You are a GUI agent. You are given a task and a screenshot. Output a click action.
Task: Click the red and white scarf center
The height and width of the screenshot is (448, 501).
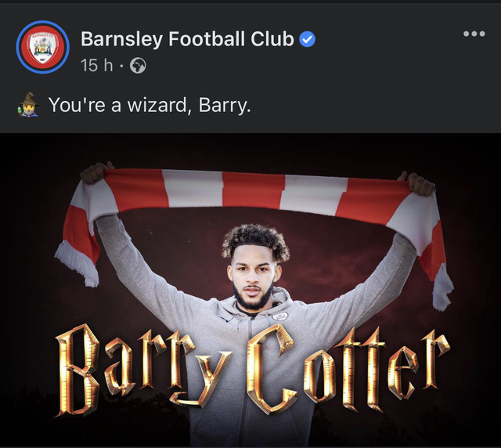(x=252, y=191)
